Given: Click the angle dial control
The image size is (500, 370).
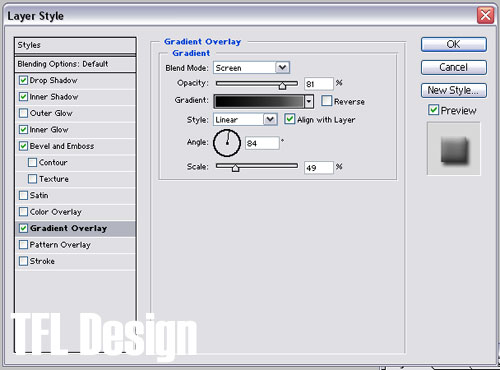Looking at the screenshot, I should coord(227,143).
